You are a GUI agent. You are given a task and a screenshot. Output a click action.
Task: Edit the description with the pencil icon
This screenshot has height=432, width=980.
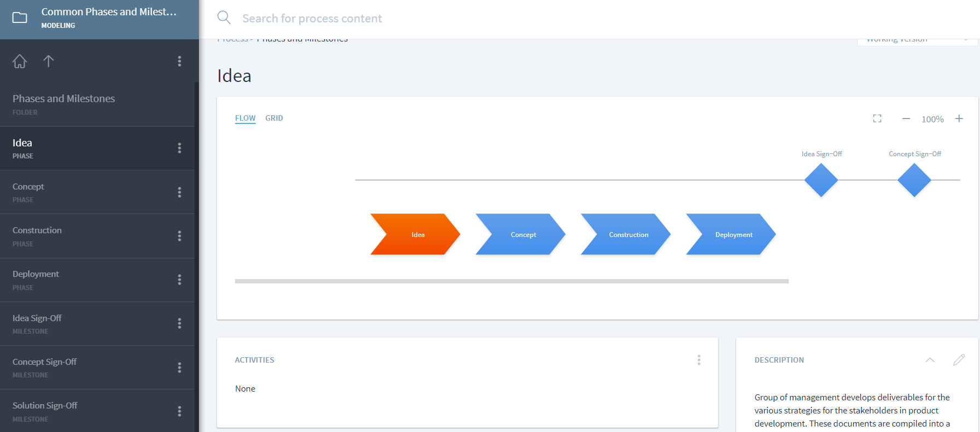point(959,359)
